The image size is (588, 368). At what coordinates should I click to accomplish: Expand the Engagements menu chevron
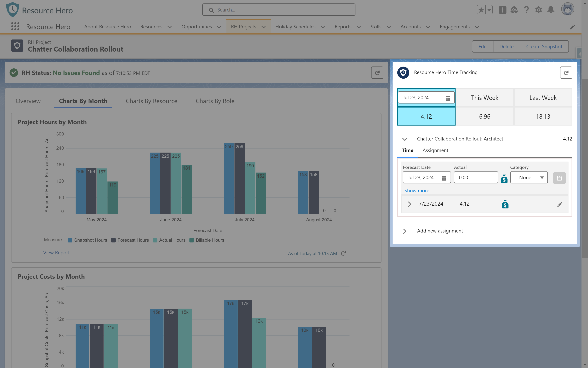[477, 27]
